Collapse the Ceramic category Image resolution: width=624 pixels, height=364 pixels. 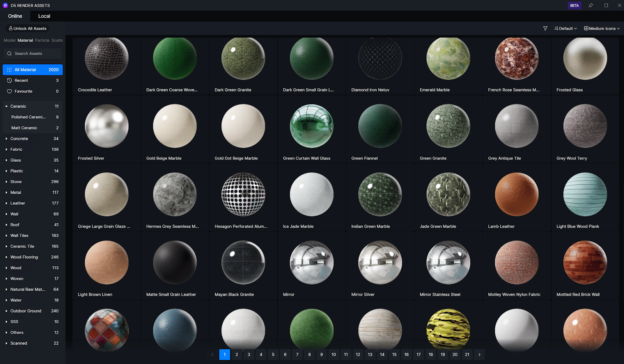(x=7, y=106)
